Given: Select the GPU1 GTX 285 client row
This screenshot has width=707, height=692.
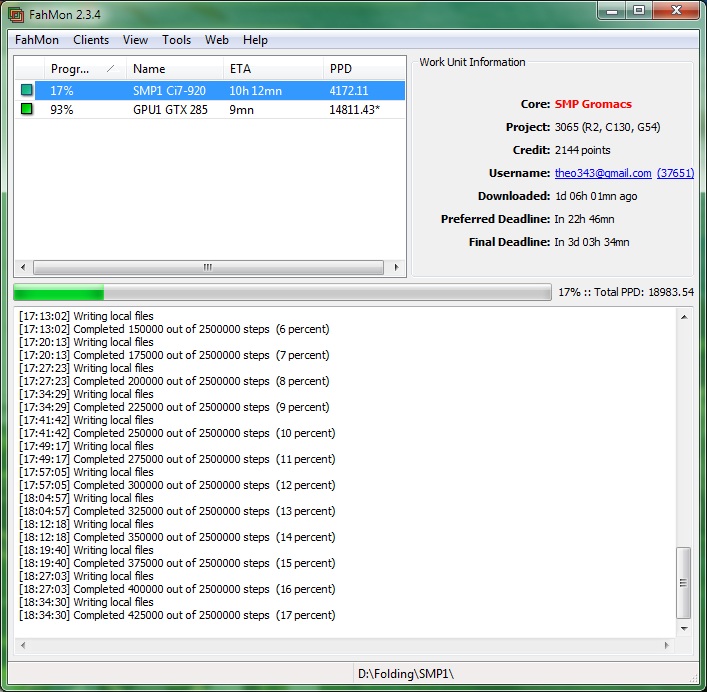Looking at the screenshot, I should click(210, 109).
